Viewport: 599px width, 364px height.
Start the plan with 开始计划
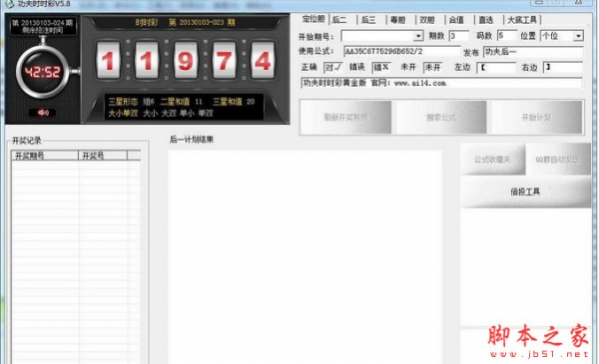(537, 117)
